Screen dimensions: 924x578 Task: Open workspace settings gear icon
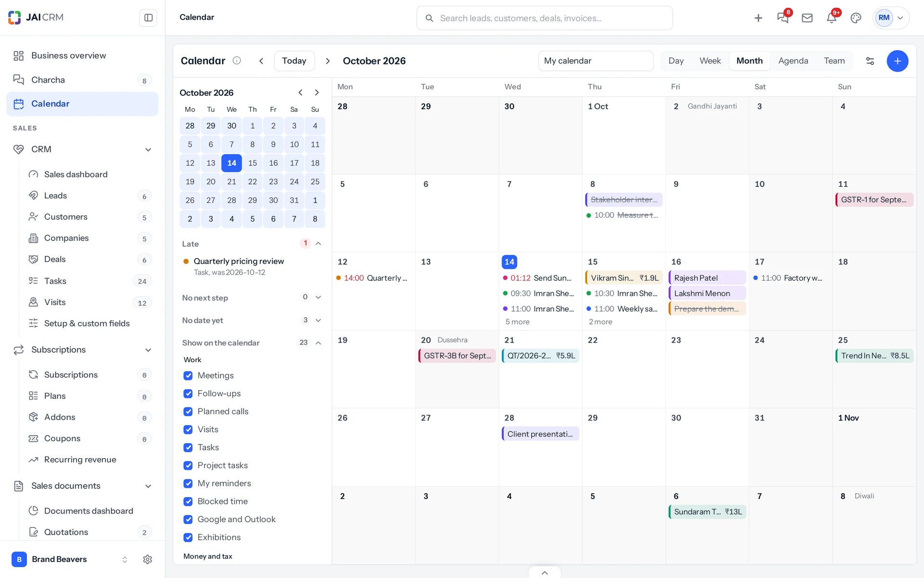[x=148, y=559]
